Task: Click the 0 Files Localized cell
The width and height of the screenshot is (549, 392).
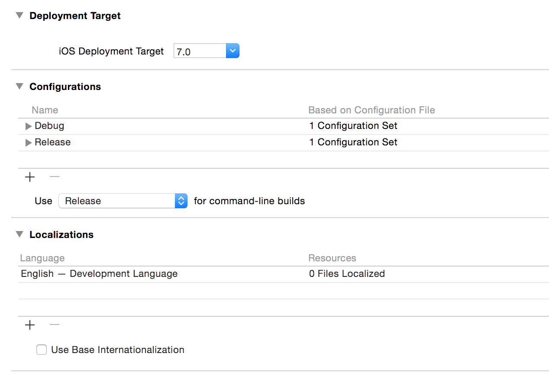Action: coord(347,274)
